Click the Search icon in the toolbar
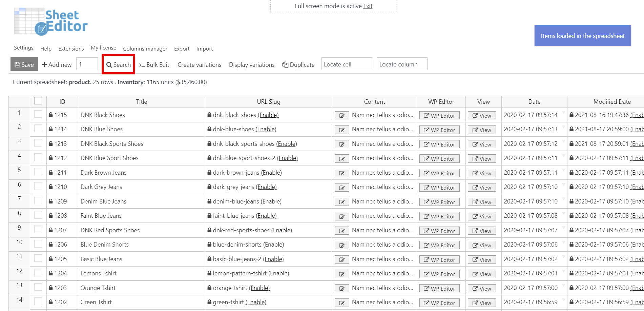 tap(109, 64)
